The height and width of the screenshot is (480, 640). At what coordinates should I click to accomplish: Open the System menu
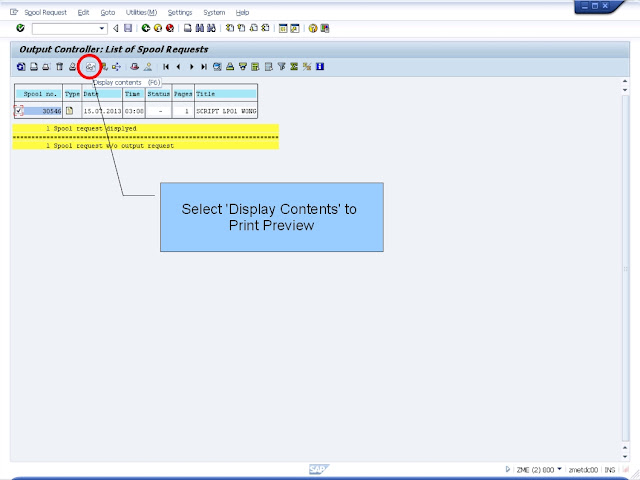click(x=214, y=13)
